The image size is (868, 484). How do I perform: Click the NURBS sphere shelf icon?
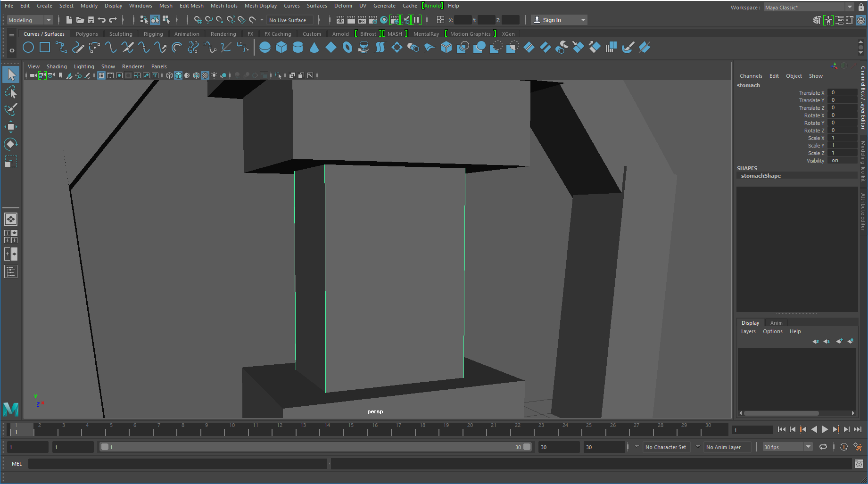(x=265, y=47)
